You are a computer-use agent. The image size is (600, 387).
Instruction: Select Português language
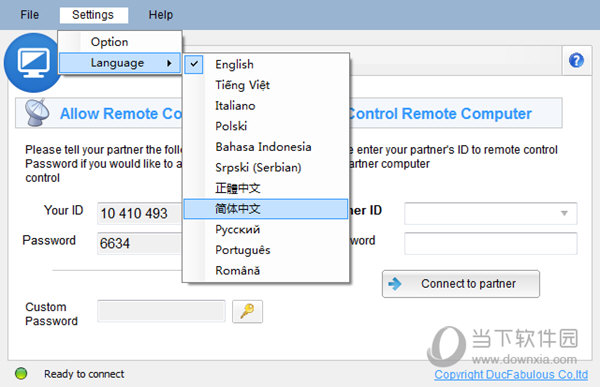[266, 250]
